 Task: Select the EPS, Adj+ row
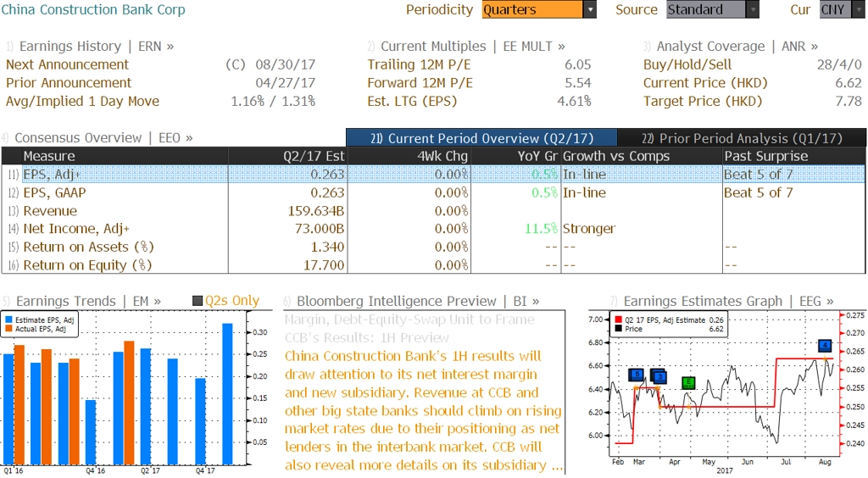click(433, 175)
